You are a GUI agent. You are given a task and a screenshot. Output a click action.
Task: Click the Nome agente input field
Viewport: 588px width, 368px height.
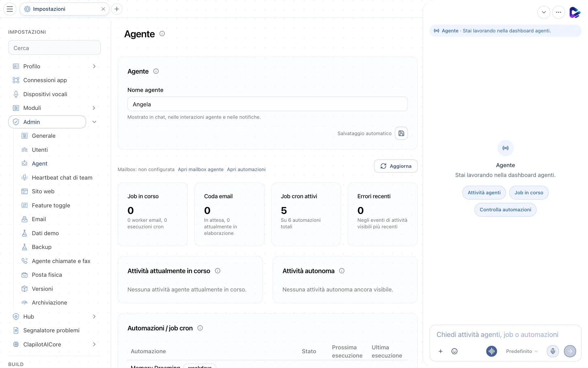[x=267, y=104]
